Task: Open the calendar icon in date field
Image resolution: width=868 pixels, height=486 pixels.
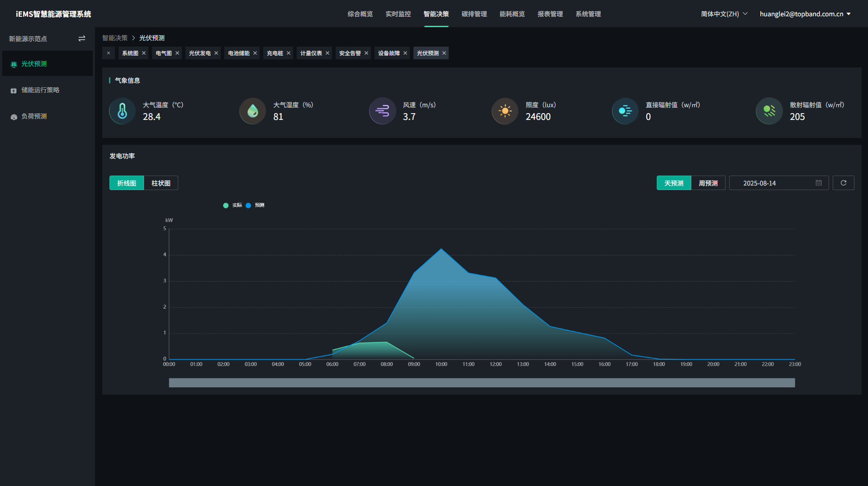Action: tap(819, 183)
